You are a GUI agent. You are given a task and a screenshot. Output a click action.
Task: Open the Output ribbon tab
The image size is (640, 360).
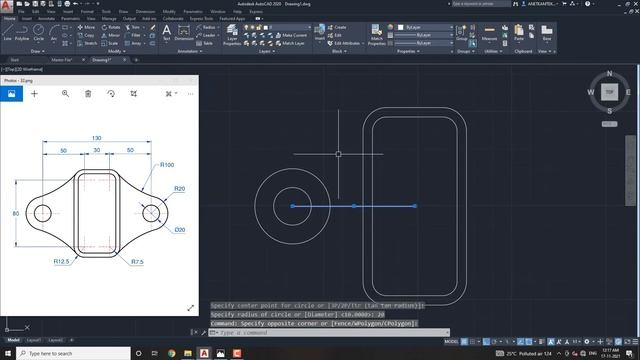click(x=129, y=18)
